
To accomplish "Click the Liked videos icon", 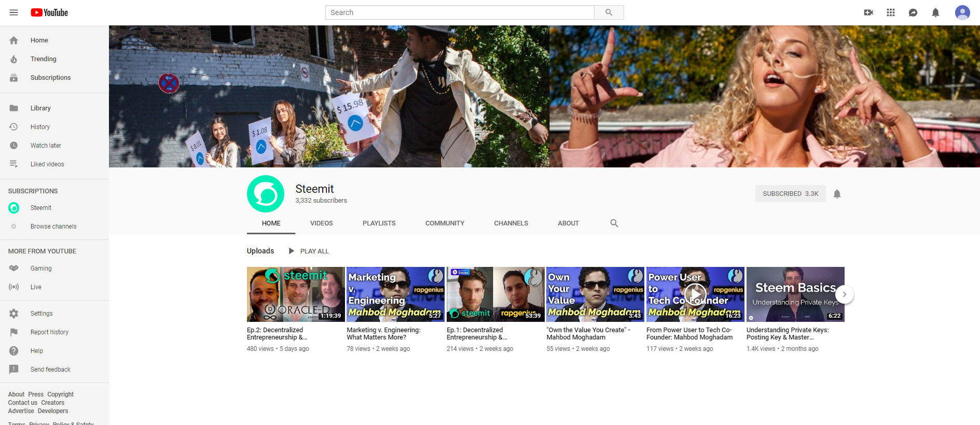I will tap(14, 164).
